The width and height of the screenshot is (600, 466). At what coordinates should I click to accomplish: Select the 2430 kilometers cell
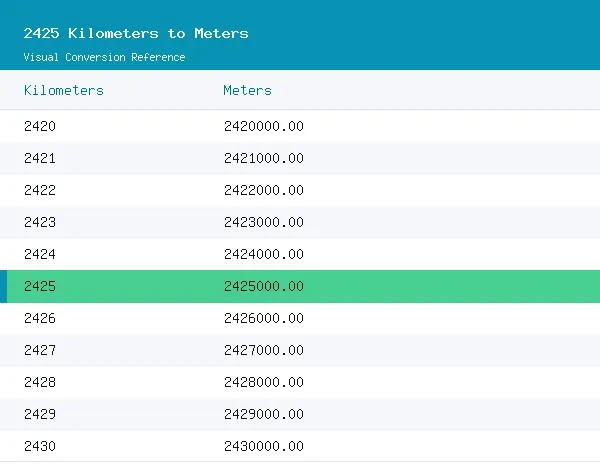click(x=40, y=446)
